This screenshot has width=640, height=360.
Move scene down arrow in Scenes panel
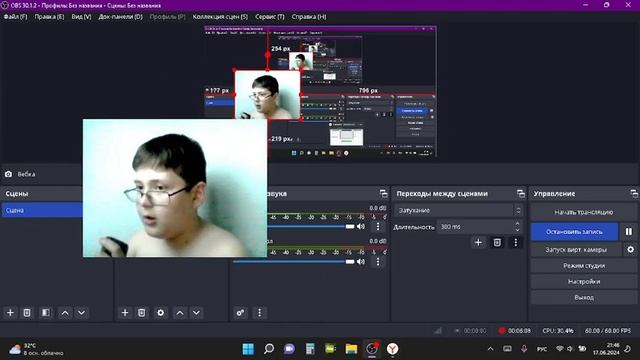pyautogui.click(x=82, y=313)
